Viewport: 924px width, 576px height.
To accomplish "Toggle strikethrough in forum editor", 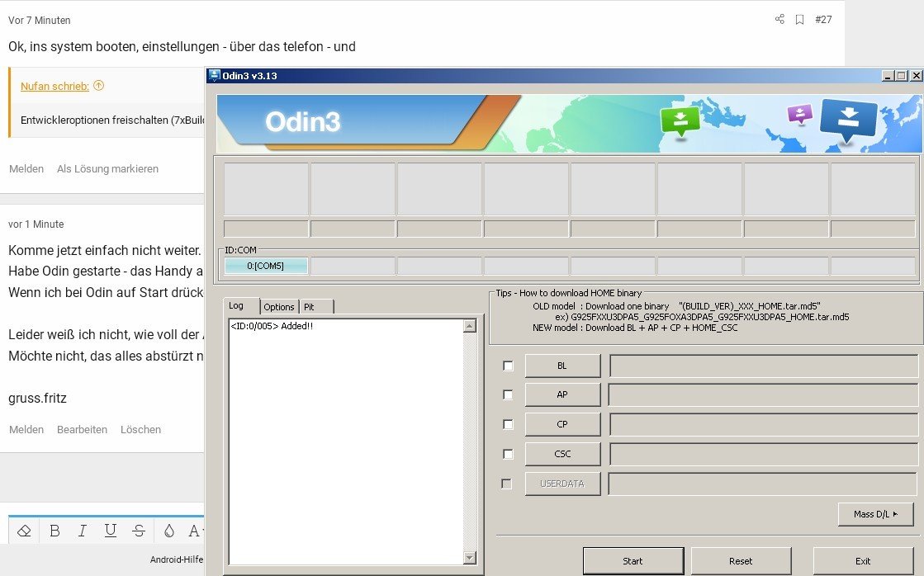I will [x=139, y=531].
